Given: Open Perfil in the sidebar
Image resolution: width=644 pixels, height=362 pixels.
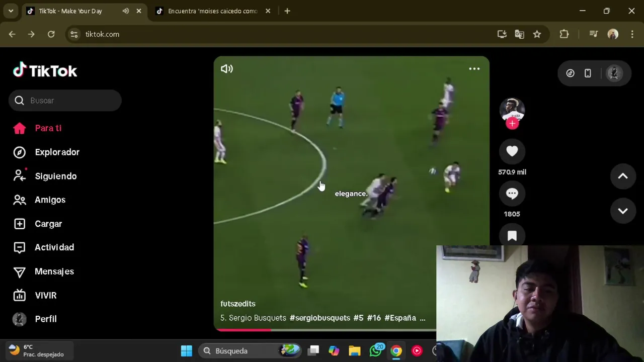Looking at the screenshot, I should (35, 319).
